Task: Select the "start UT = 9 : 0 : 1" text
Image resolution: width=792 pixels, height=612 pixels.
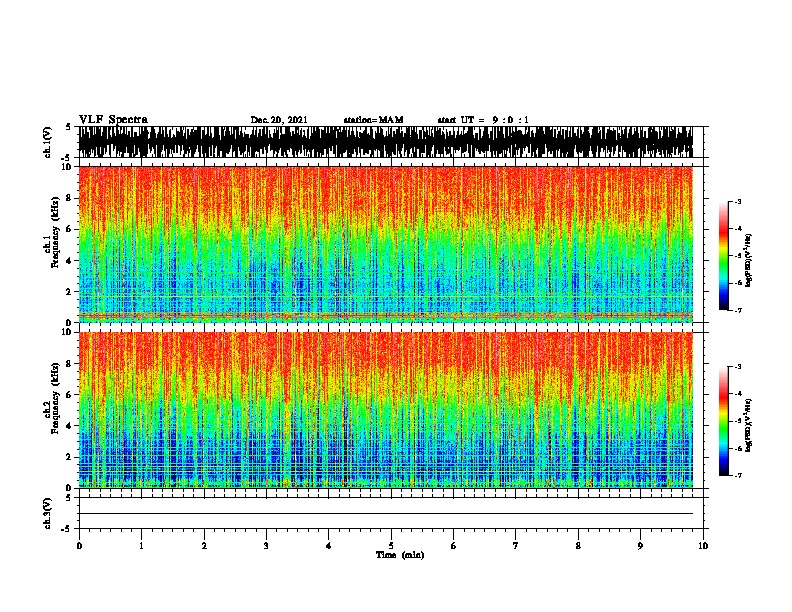Action: click(483, 120)
